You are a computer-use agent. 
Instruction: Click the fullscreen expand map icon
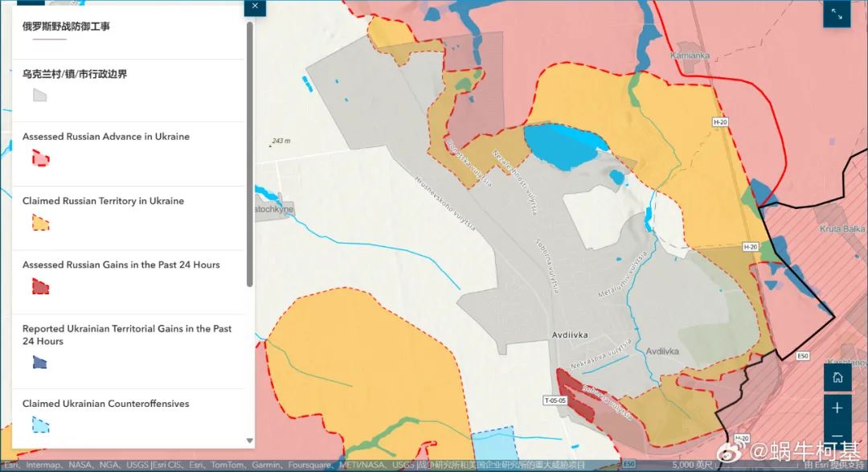pos(837,14)
